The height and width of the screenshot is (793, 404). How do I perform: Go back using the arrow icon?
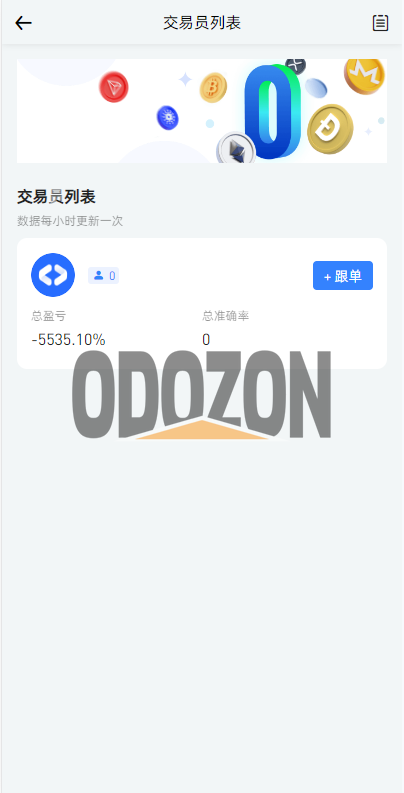click(23, 23)
